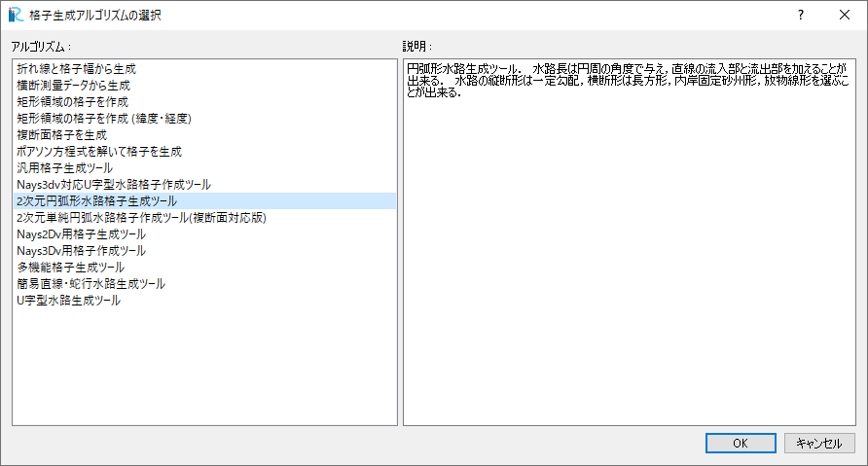Confirm selection with OK button
The width and height of the screenshot is (868, 466).
pyautogui.click(x=741, y=444)
